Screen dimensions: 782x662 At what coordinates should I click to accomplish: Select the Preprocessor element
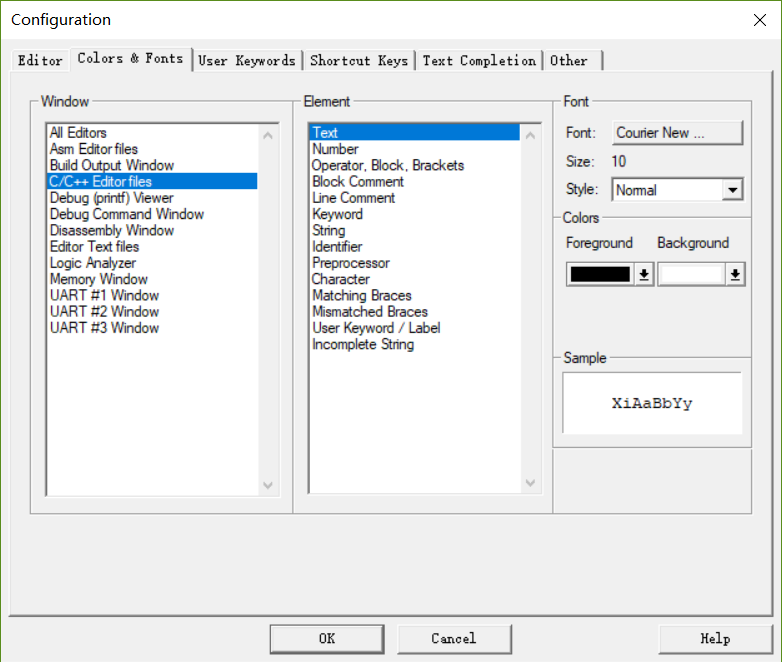[415, 263]
